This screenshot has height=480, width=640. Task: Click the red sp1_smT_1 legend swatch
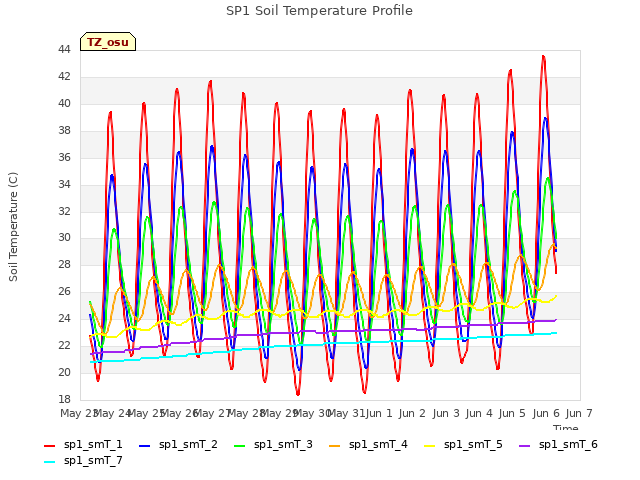[x=49, y=446]
